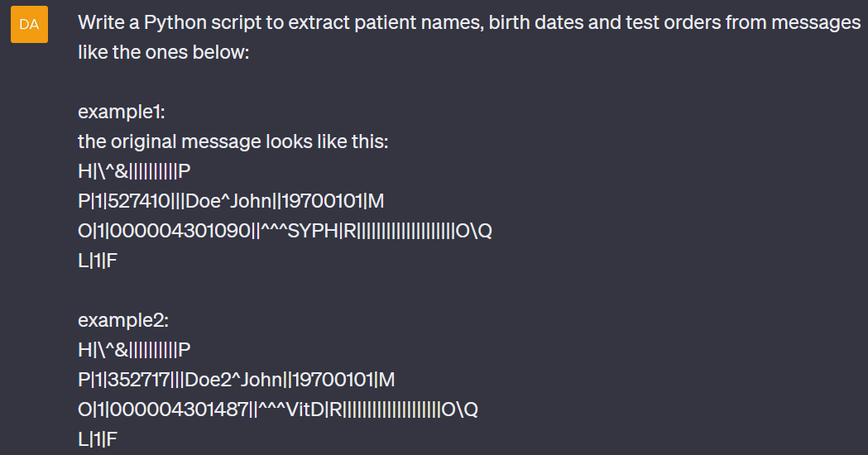Click the orange DA user avatar

[29, 24]
